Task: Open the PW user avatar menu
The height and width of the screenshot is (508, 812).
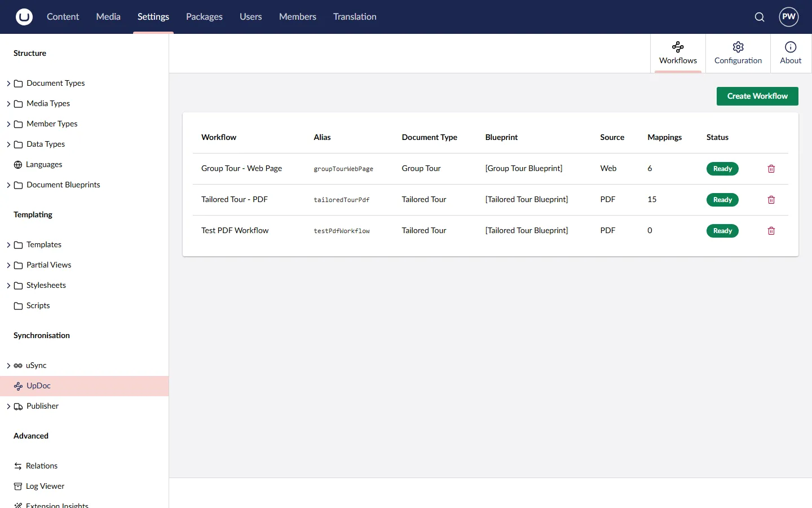Action: (x=789, y=17)
